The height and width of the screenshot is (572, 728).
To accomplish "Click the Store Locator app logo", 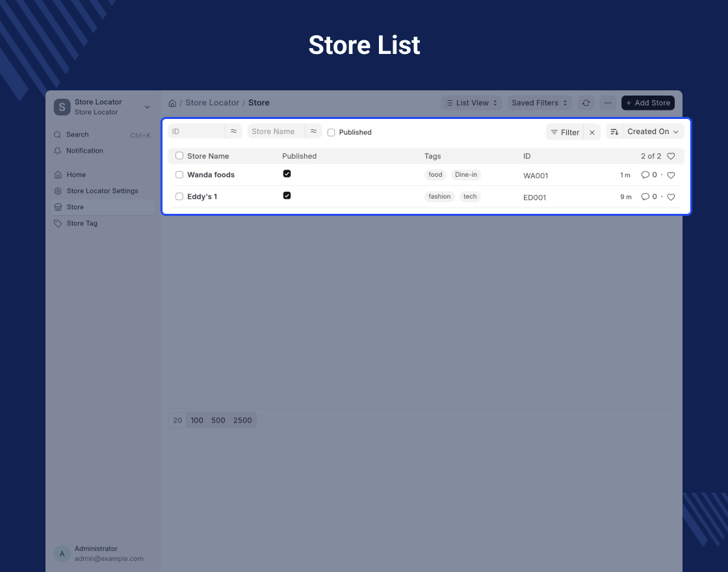I will tap(62, 107).
